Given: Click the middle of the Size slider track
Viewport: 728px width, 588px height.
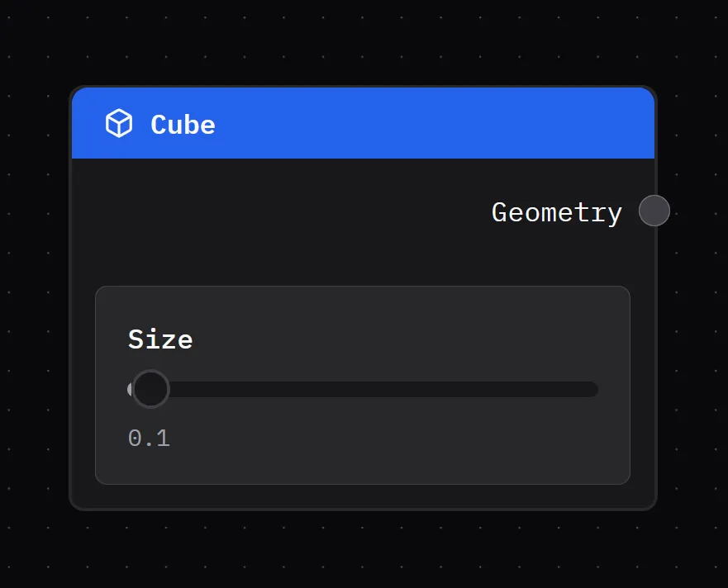Looking at the screenshot, I should pos(364,389).
